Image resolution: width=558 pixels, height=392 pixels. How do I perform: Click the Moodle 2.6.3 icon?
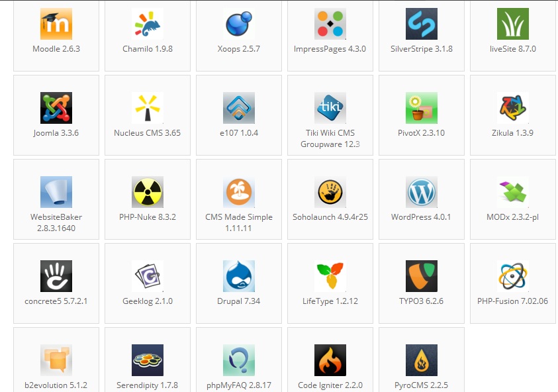pyautogui.click(x=56, y=24)
